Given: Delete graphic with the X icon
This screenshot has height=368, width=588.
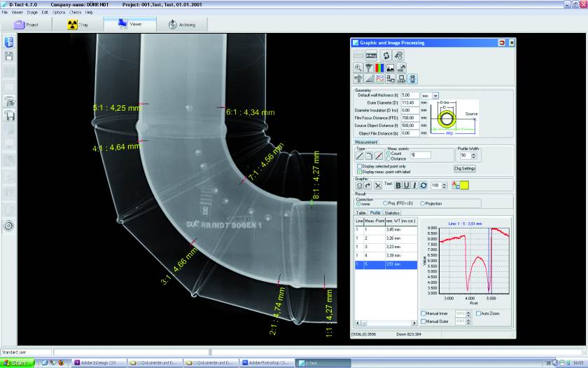Looking at the screenshot, I should point(378,185).
